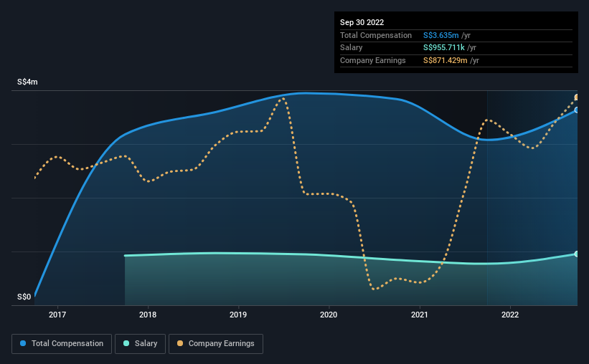Screen dimensions: 589x364
Task: Click the Company Earnings tooltip row label
Action: click(373, 60)
